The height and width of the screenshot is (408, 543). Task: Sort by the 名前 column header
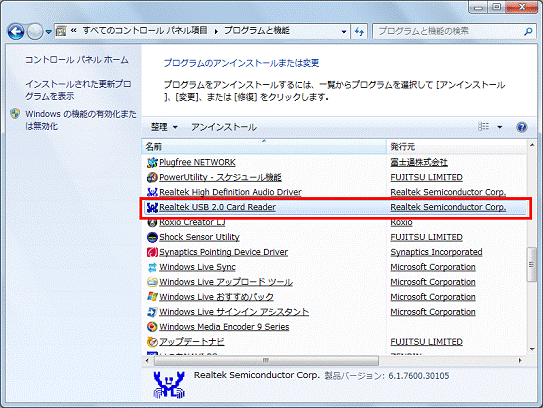point(264,147)
